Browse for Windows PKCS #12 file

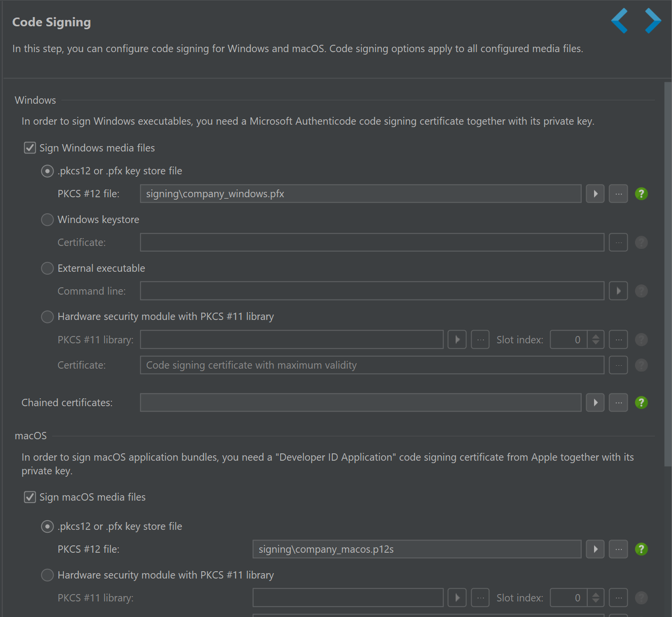(618, 194)
